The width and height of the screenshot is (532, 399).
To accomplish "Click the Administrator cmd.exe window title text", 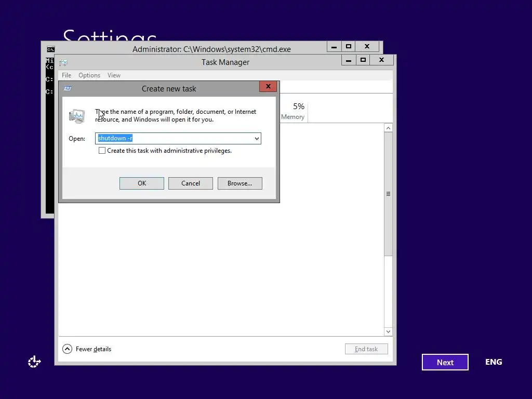I will 212,49.
